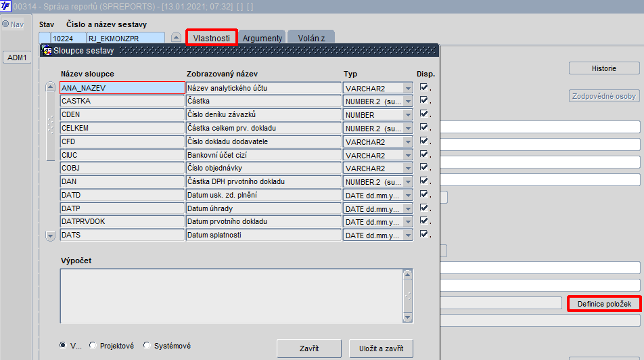Viewport: 644px width, 360px height.
Task: Click the Definice položek button
Action: click(x=604, y=304)
